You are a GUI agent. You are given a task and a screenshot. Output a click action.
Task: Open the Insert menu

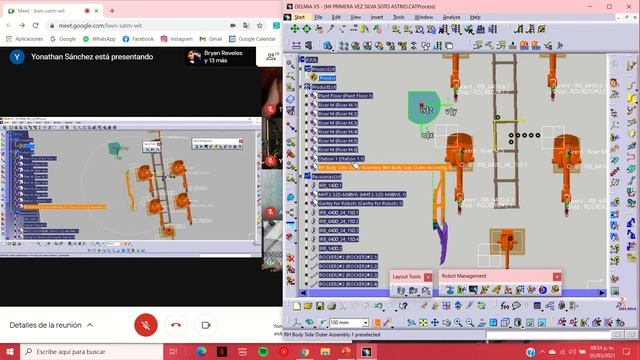pos(377,17)
